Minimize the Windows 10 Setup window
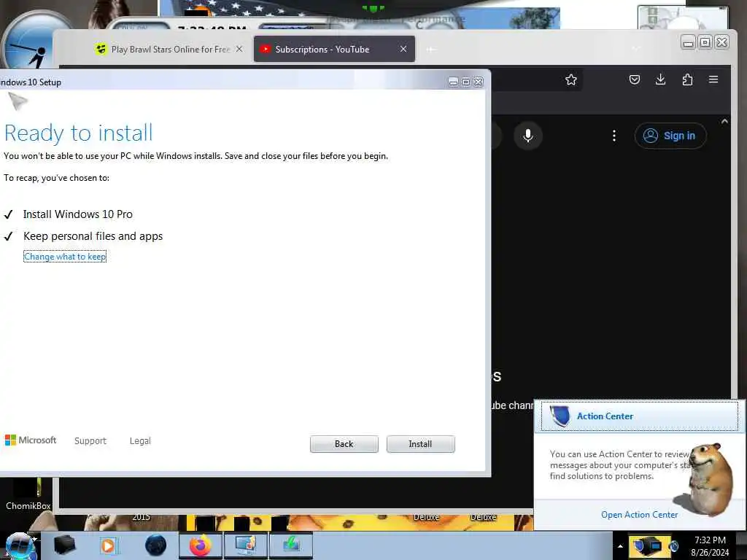Image resolution: width=747 pixels, height=560 pixels. [x=453, y=82]
